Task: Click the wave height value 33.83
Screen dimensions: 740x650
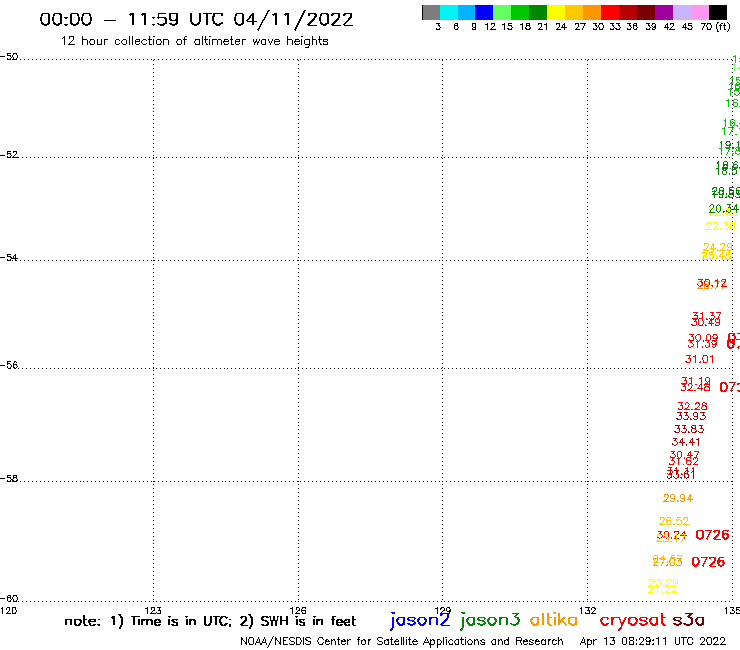Action: pyautogui.click(x=689, y=429)
